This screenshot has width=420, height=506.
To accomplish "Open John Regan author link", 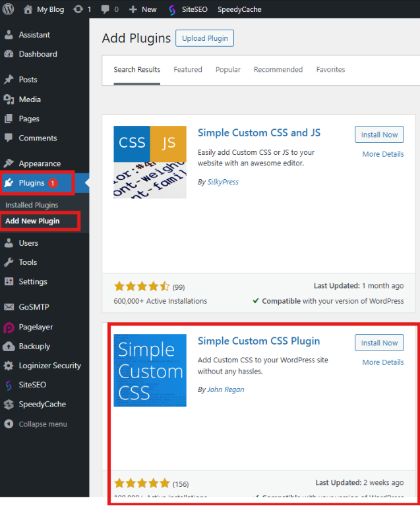I will tap(225, 389).
